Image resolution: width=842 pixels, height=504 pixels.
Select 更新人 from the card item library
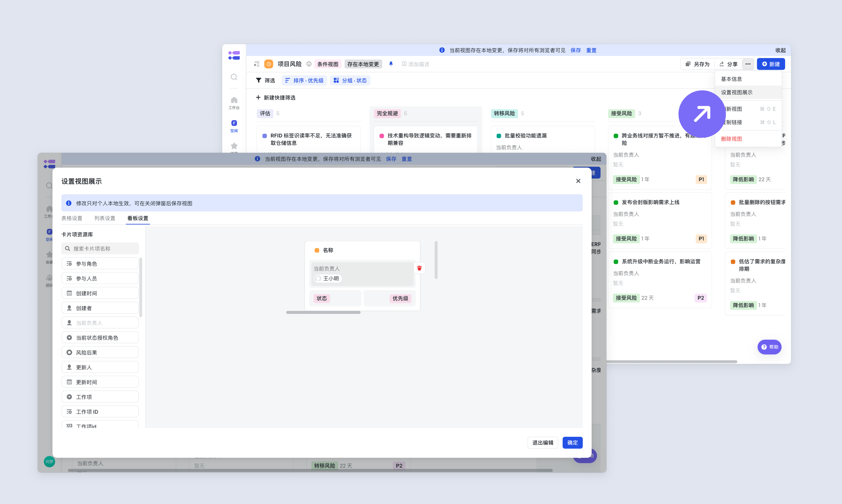[100, 367]
